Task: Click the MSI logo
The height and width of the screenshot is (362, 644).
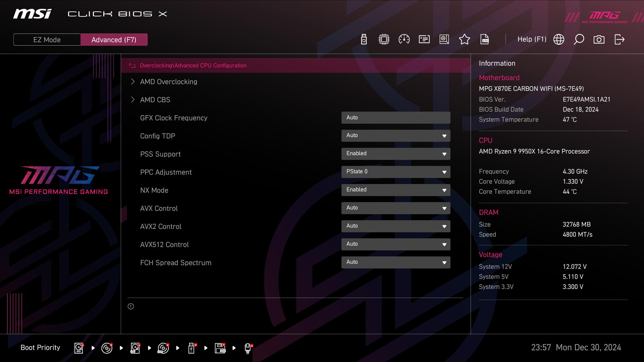Action: (32, 14)
